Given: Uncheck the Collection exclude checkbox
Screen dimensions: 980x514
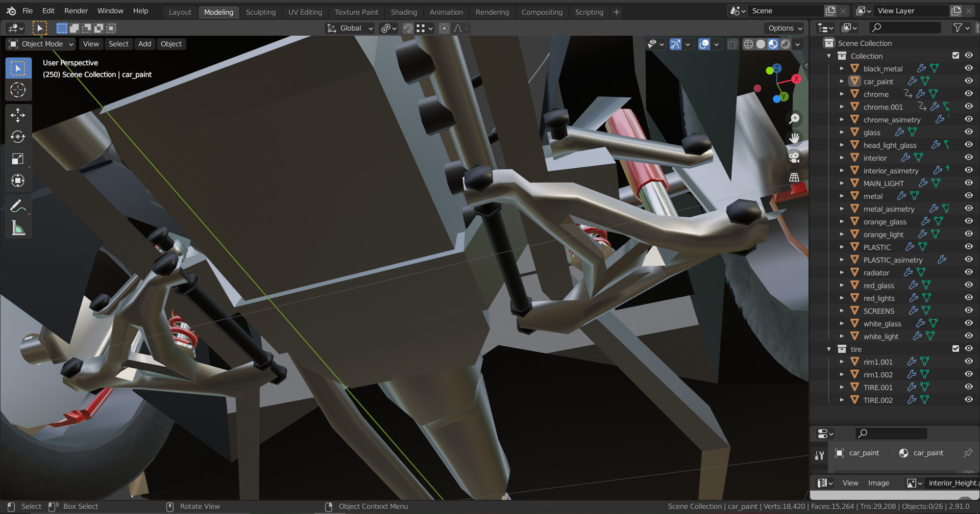Looking at the screenshot, I should tap(955, 56).
